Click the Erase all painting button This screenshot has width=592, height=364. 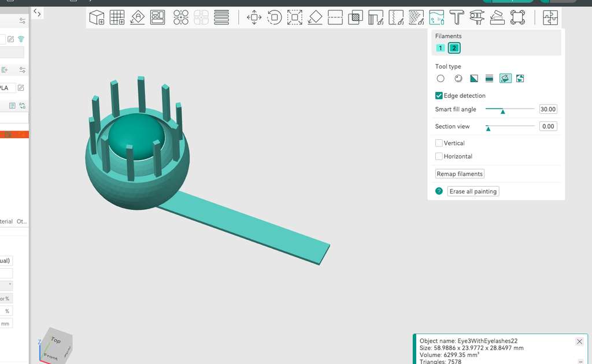pyautogui.click(x=473, y=191)
